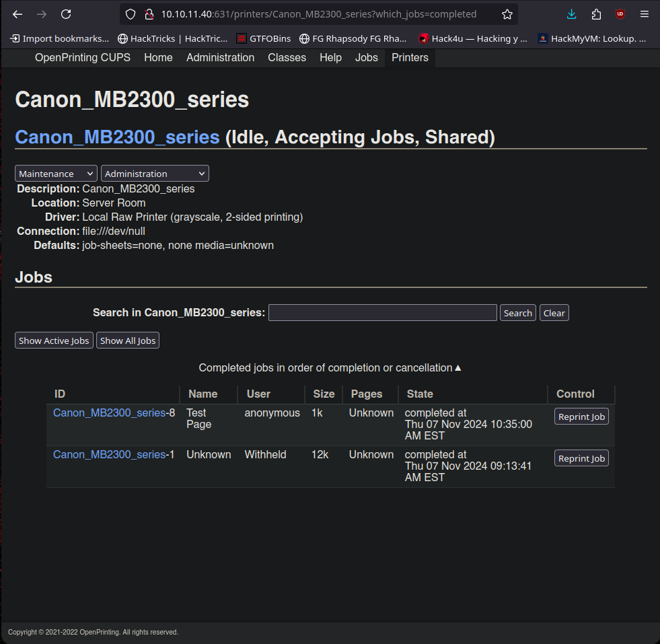660x644 pixels.
Task: Click the address bar URL
Action: click(319, 14)
